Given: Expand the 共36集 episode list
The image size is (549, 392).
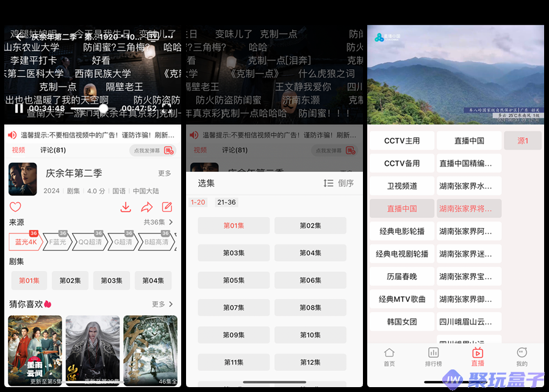Looking at the screenshot, I should (x=158, y=222).
